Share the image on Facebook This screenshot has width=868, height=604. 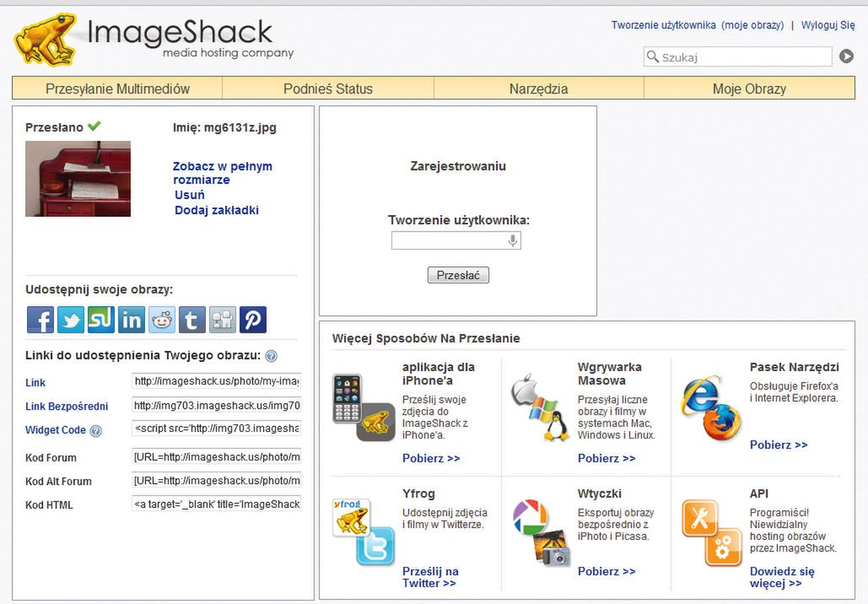click(40, 320)
